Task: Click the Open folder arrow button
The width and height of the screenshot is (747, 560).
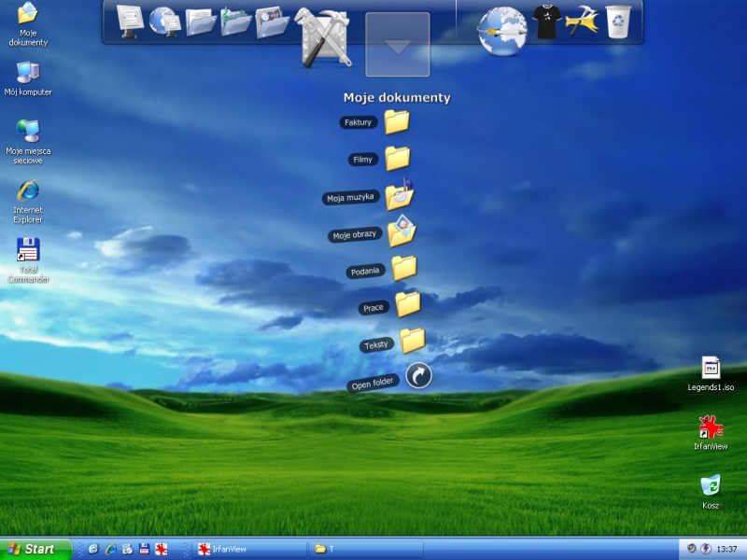Action: click(420, 375)
